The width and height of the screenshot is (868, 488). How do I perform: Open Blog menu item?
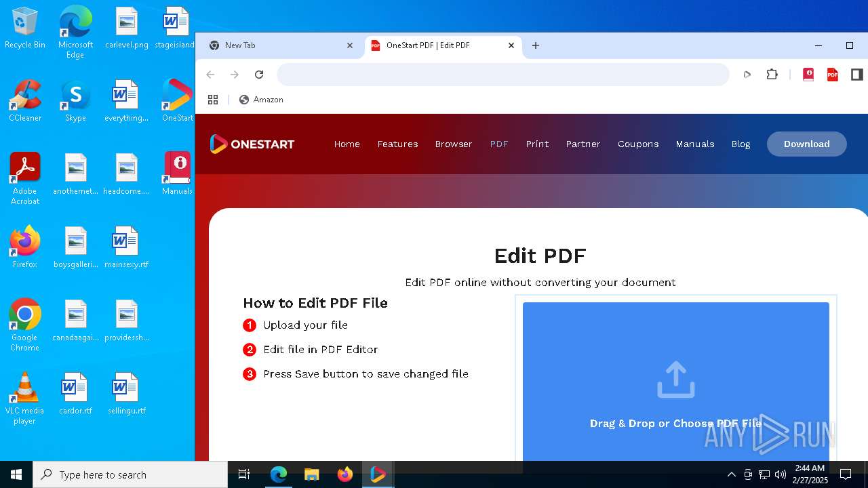tap(741, 144)
